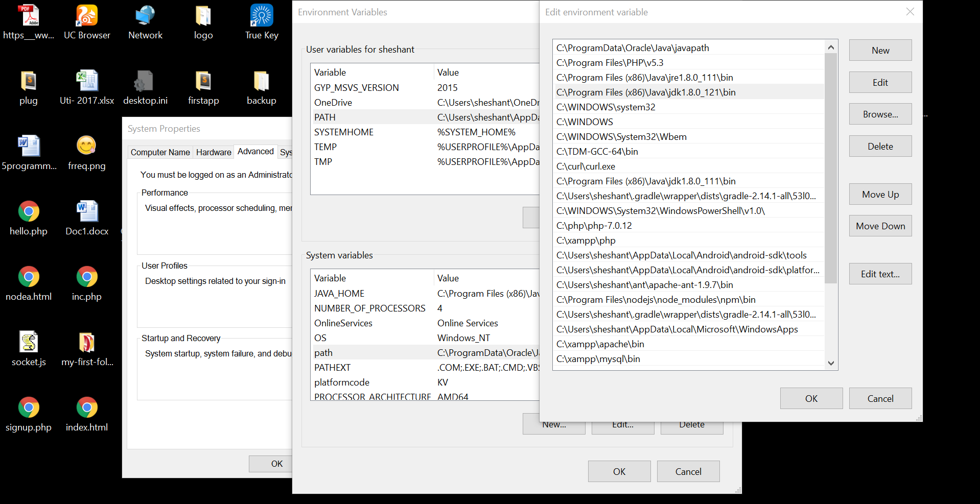Click the Browse... button
Viewport: 980px width, 504px height.
coord(879,114)
